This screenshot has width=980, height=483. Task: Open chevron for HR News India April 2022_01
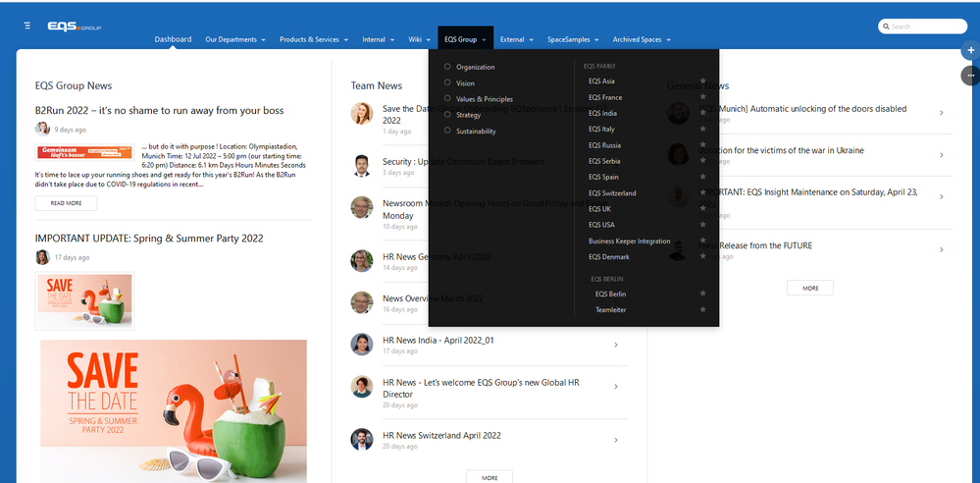click(616, 345)
